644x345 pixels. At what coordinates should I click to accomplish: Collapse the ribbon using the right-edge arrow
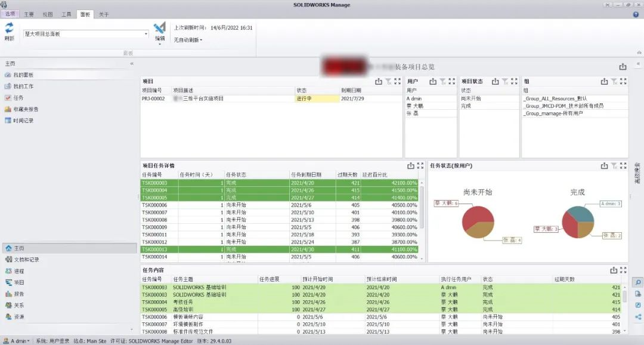coord(639,53)
